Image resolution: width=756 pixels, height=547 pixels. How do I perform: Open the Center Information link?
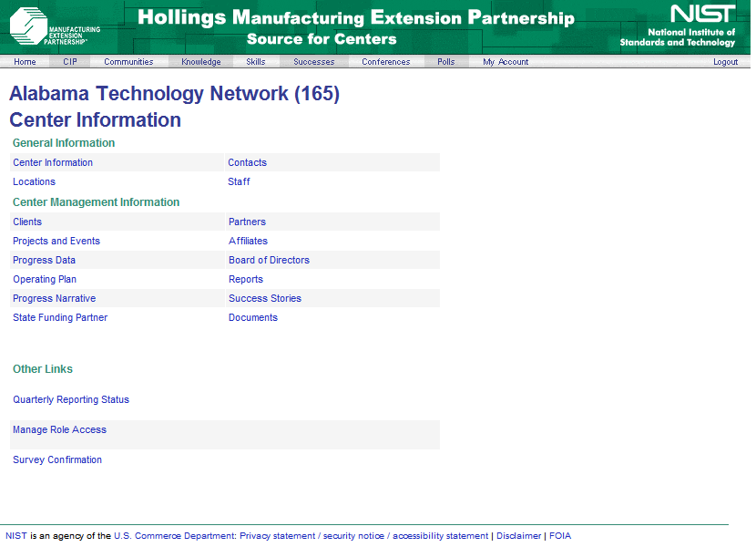click(53, 162)
